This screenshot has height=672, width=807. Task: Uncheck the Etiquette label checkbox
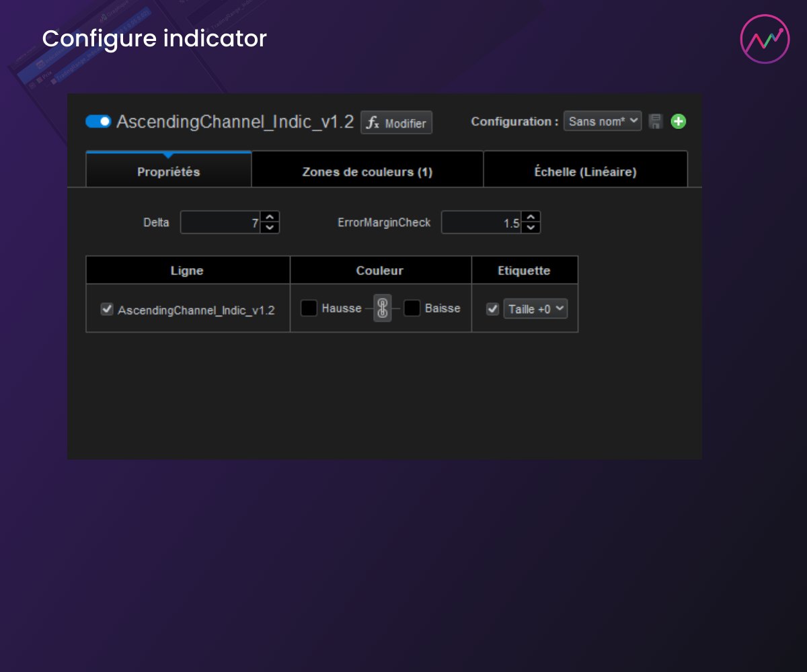[493, 309]
